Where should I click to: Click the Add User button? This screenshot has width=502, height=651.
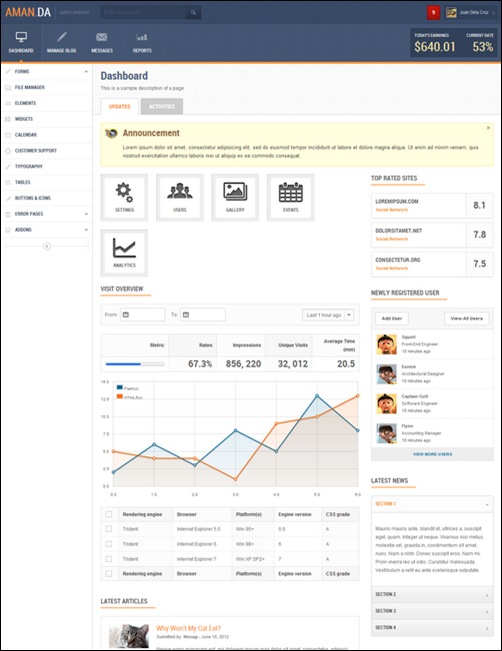coord(392,318)
